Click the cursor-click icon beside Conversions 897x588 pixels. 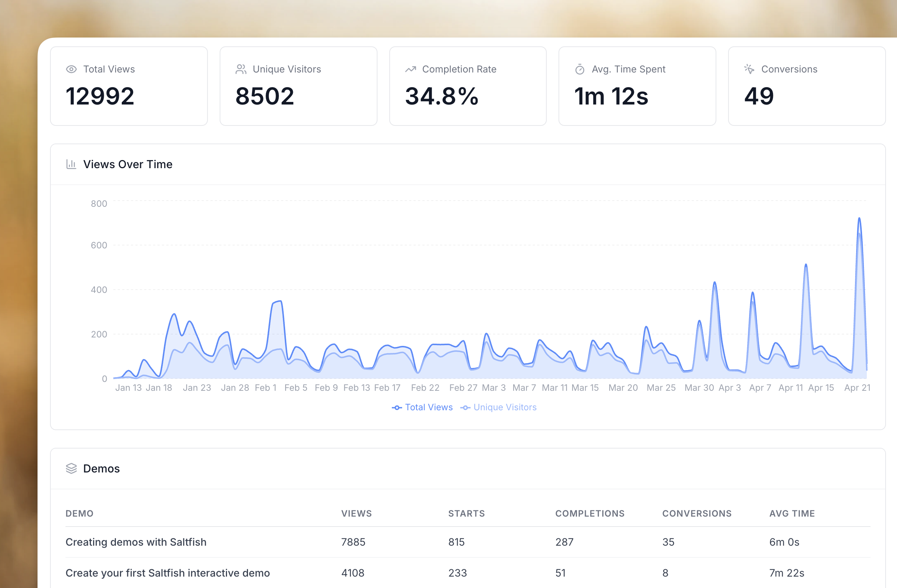(x=749, y=69)
